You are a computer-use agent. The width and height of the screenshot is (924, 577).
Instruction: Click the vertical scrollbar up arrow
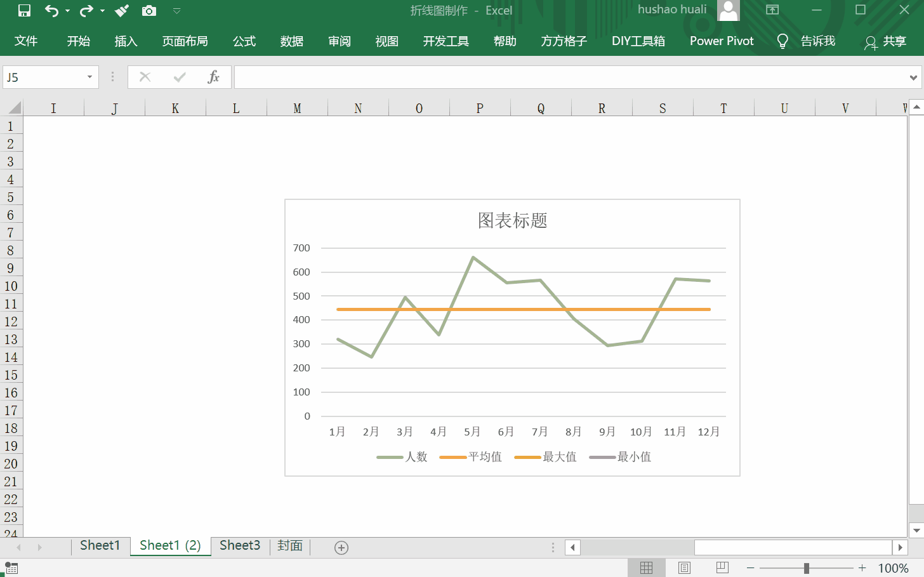tap(916, 107)
